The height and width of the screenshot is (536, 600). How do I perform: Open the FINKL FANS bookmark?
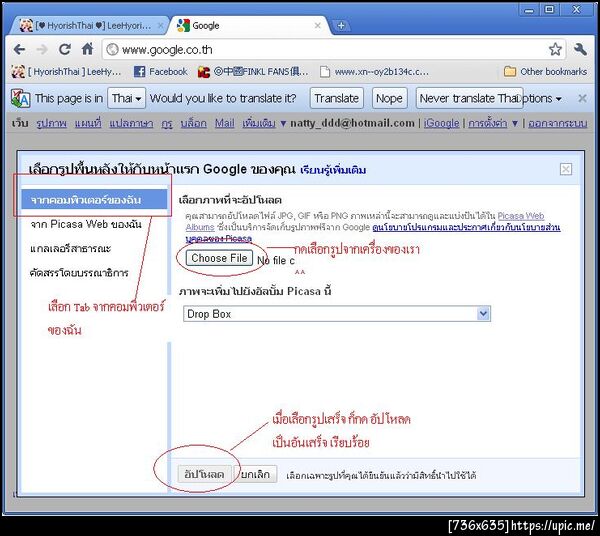pyautogui.click(x=253, y=72)
